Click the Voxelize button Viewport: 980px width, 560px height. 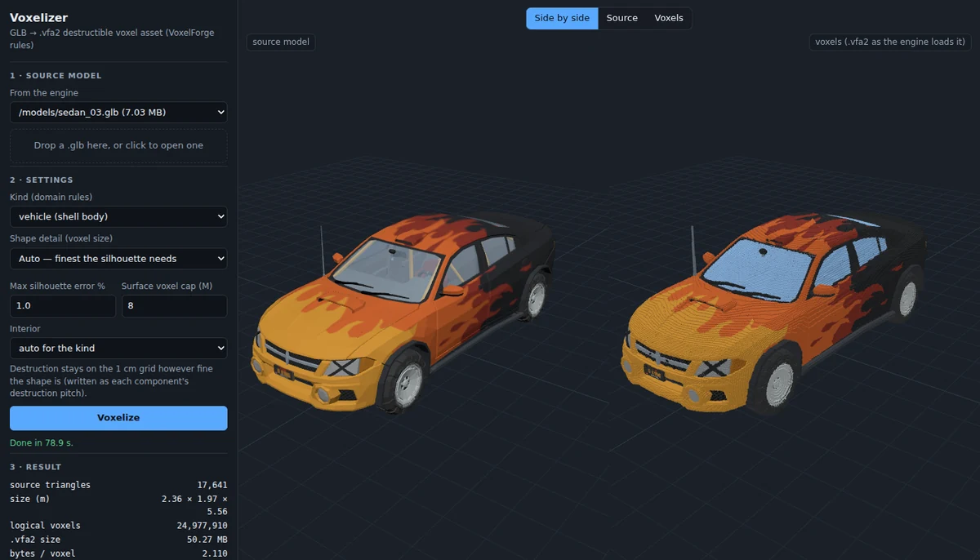[118, 417]
